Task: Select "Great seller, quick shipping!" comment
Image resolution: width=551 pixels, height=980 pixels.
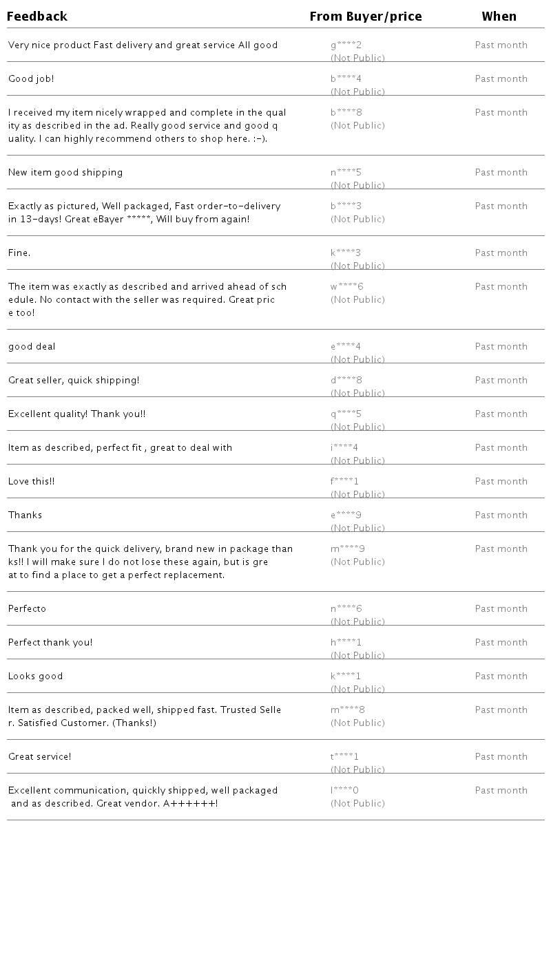Action: tap(74, 381)
